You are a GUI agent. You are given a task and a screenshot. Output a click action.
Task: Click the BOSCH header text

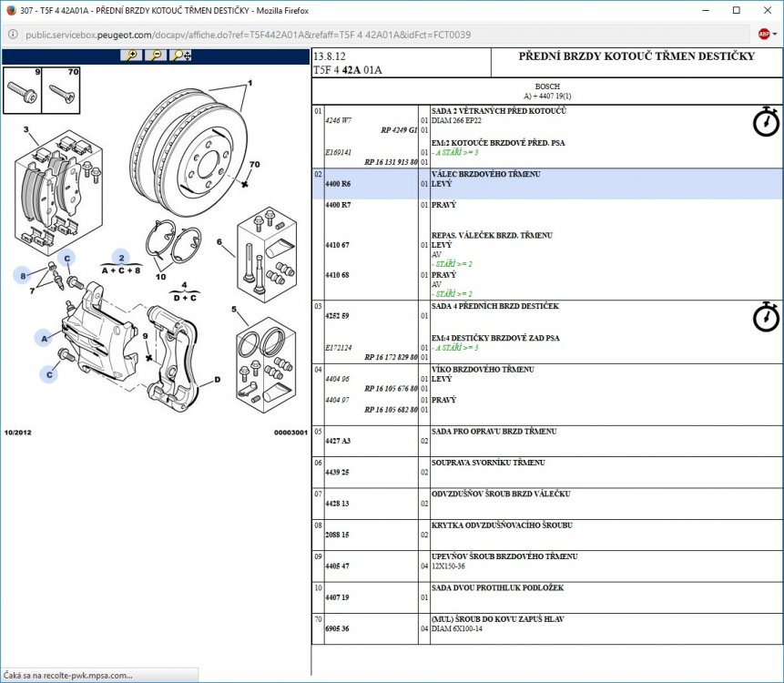point(547,87)
